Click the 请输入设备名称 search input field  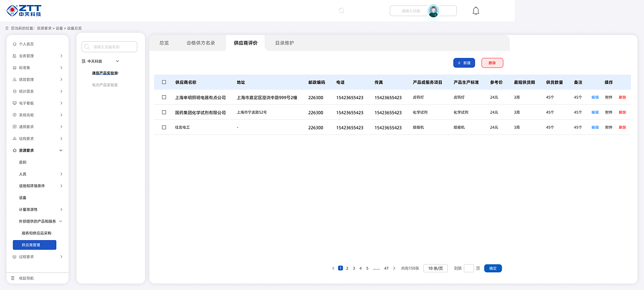(110, 46)
